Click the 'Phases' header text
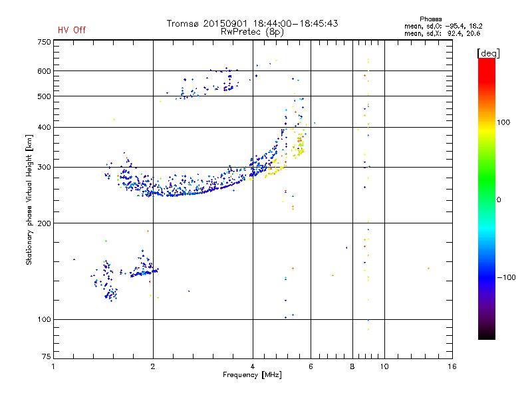 coord(430,19)
